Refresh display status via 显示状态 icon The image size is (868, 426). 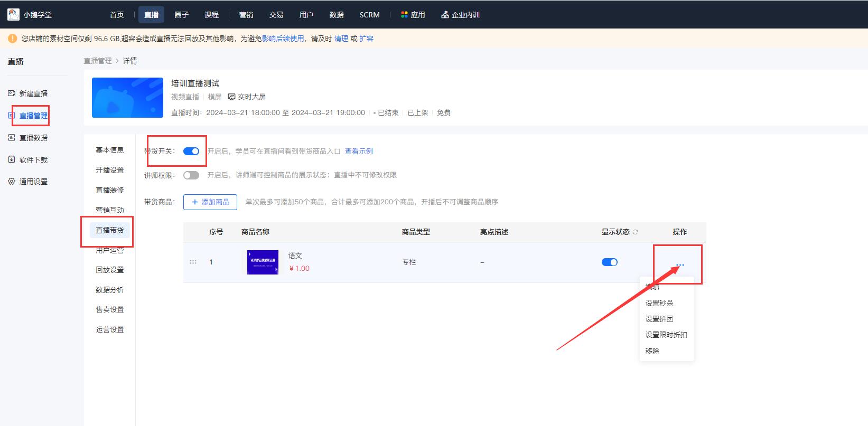point(635,232)
